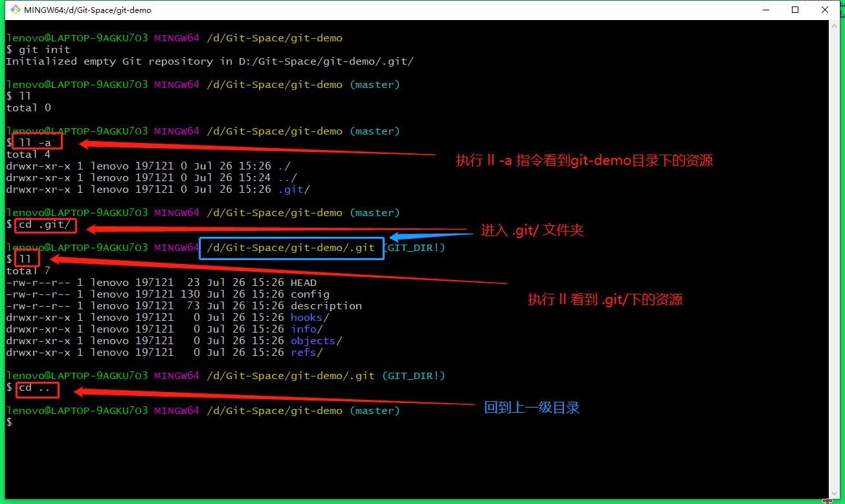Click the '.git/' entry in the listing

pyautogui.click(x=294, y=190)
